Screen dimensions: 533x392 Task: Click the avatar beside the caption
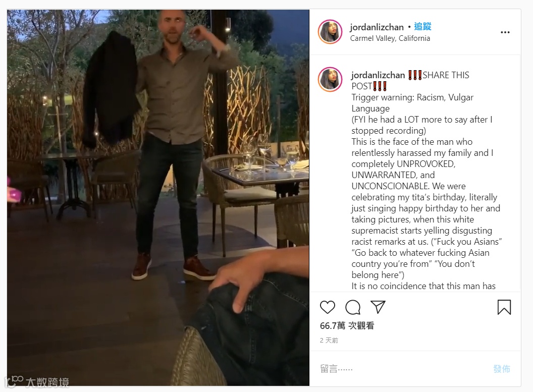click(x=330, y=79)
